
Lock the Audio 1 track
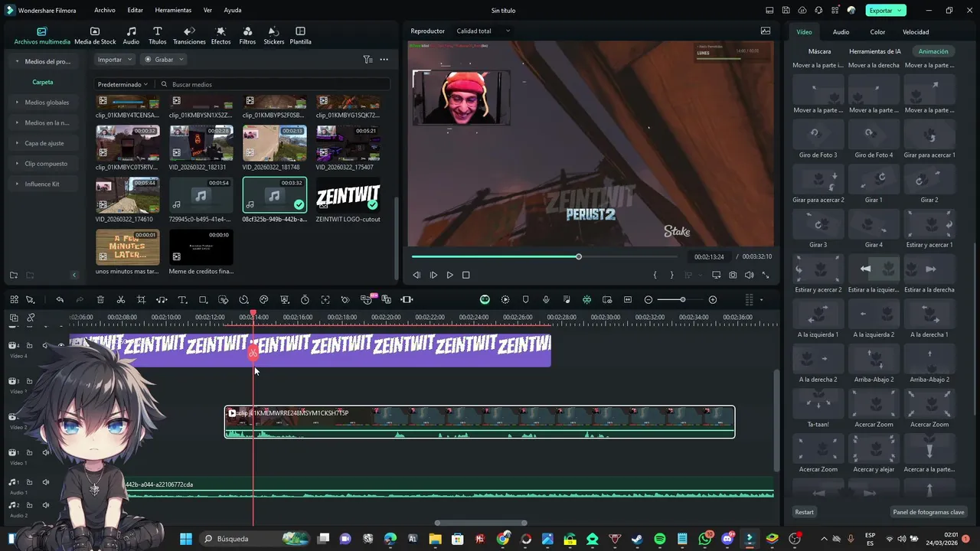30,482
